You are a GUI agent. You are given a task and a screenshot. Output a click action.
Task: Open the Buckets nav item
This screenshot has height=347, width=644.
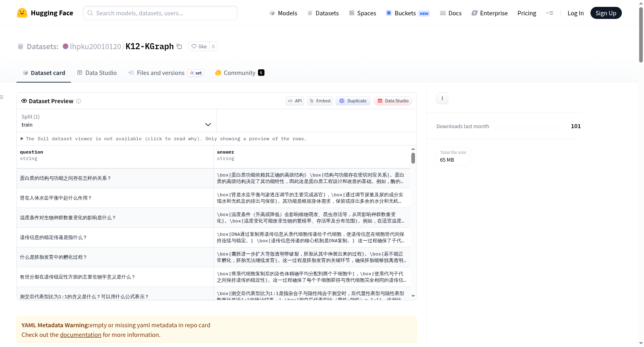click(408, 13)
